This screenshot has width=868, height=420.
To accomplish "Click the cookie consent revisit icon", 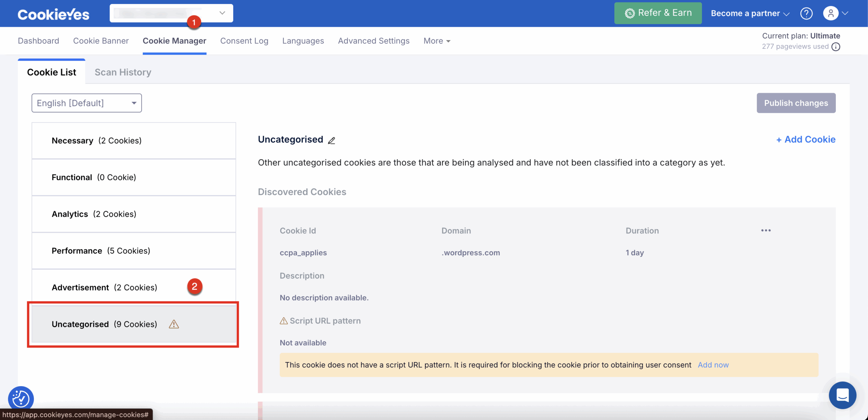I will coord(21,398).
